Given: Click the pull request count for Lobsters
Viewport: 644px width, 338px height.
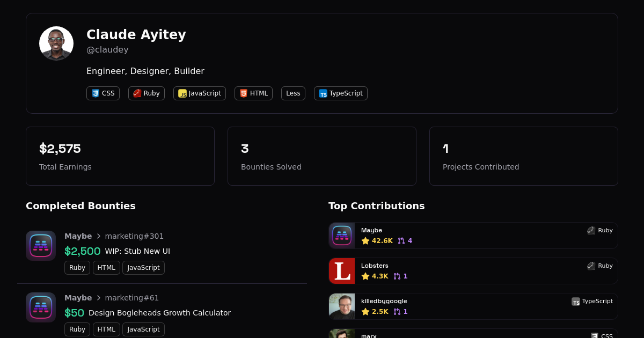Looking at the screenshot, I should click(x=400, y=276).
